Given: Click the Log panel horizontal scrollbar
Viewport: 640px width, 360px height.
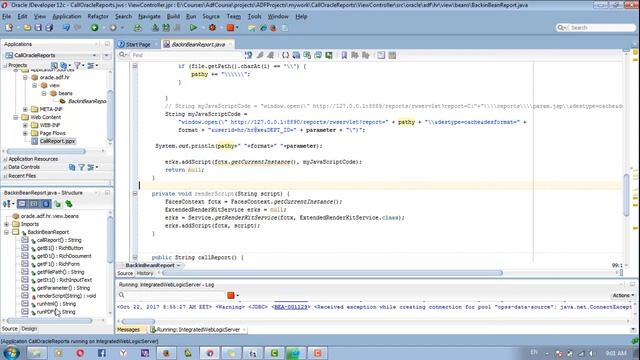Looking at the screenshot, I should pos(138,322).
